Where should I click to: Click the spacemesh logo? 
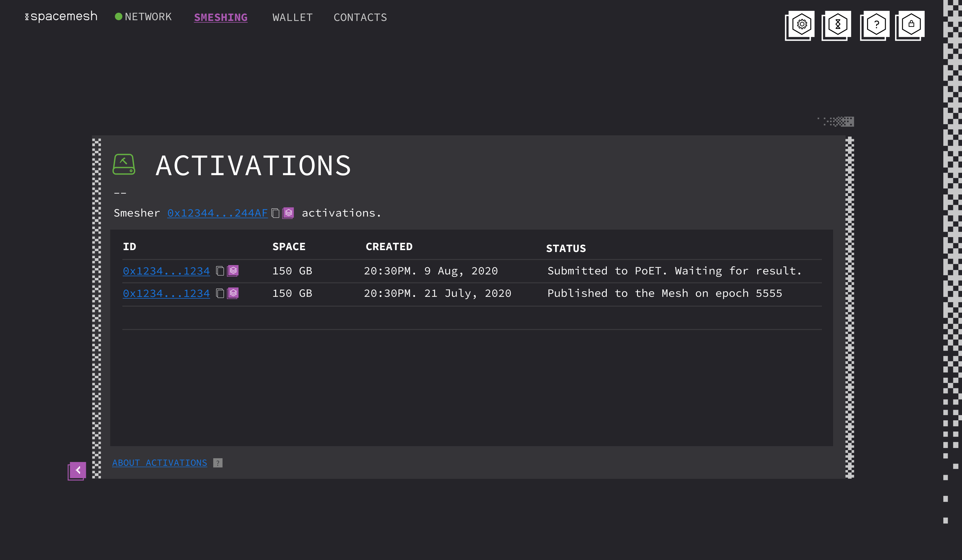pyautogui.click(x=60, y=16)
